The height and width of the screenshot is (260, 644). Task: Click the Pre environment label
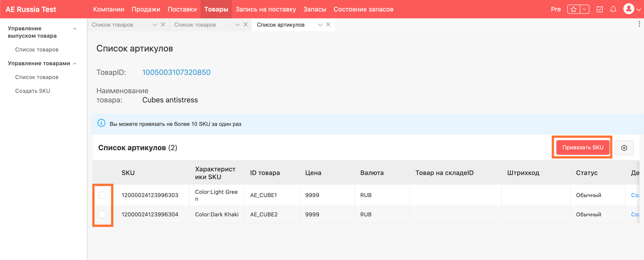(555, 9)
